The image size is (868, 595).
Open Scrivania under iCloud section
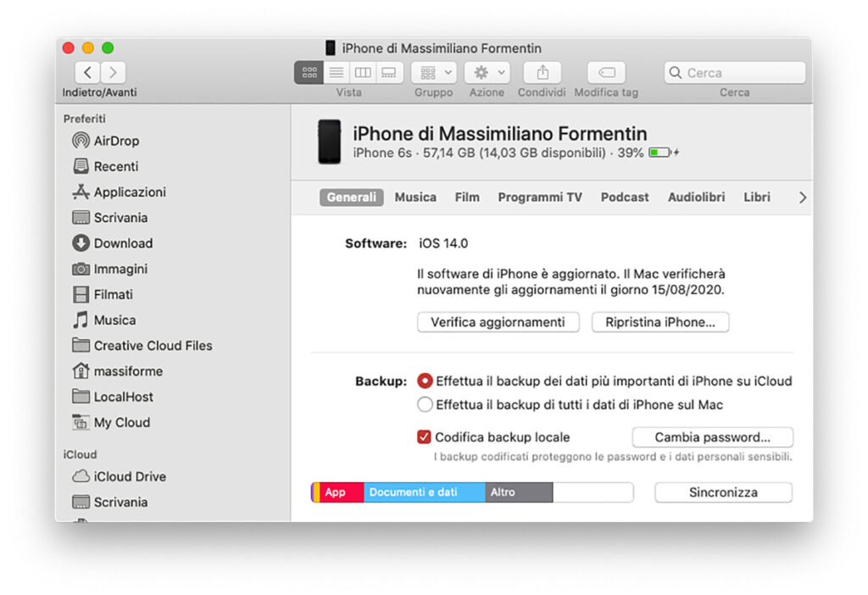click(109, 502)
